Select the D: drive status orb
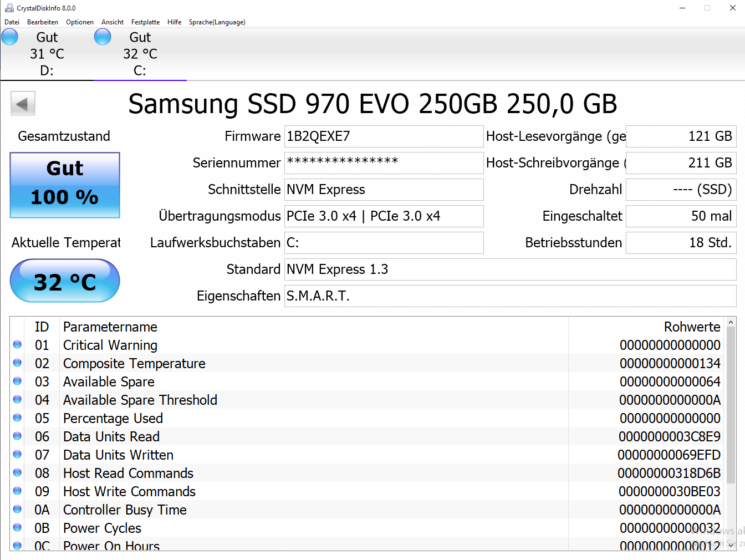 tap(9, 37)
